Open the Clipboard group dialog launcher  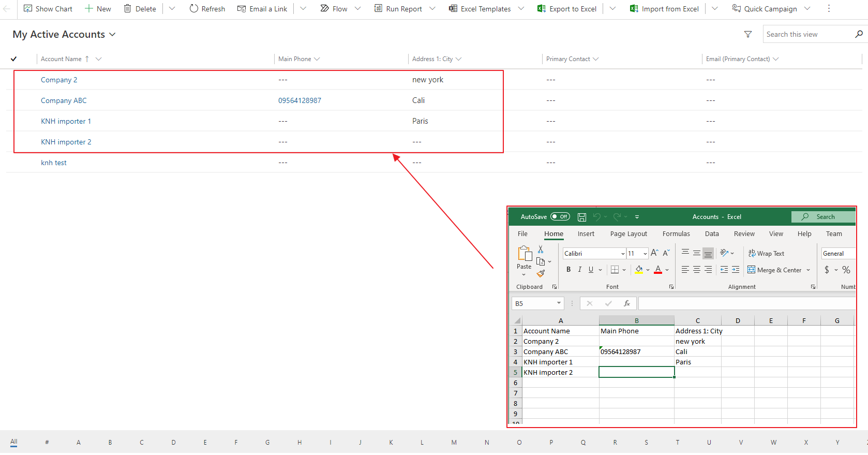click(555, 287)
